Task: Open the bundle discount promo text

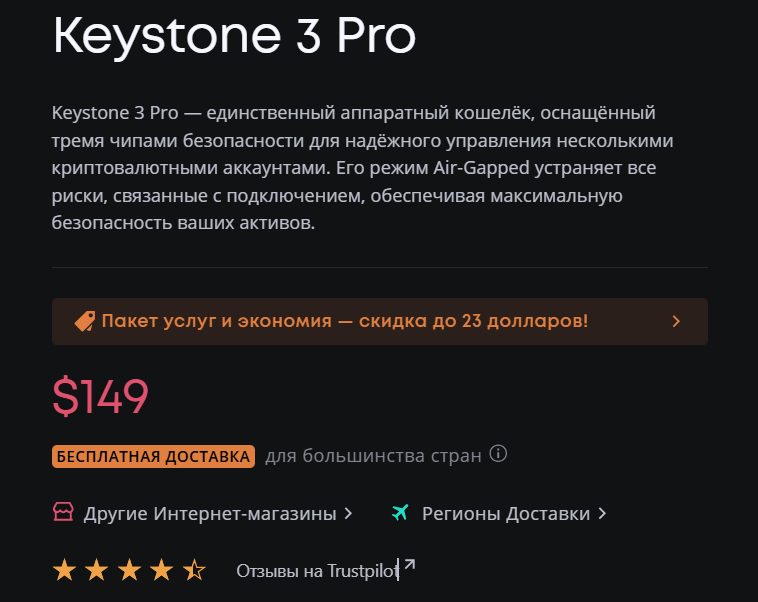Action: point(344,321)
